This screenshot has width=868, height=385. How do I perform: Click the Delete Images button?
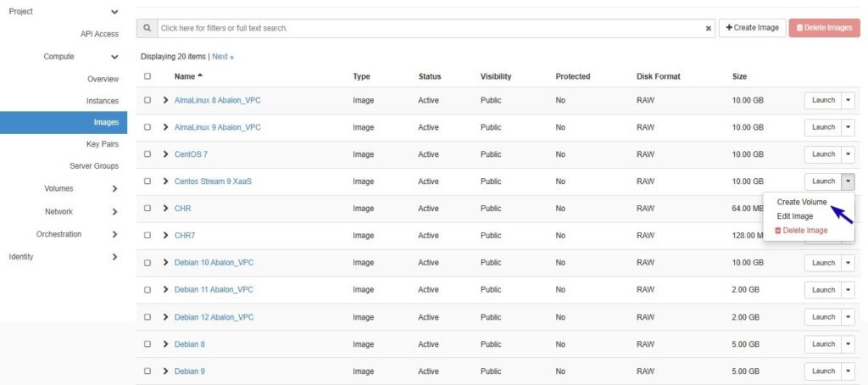click(824, 28)
